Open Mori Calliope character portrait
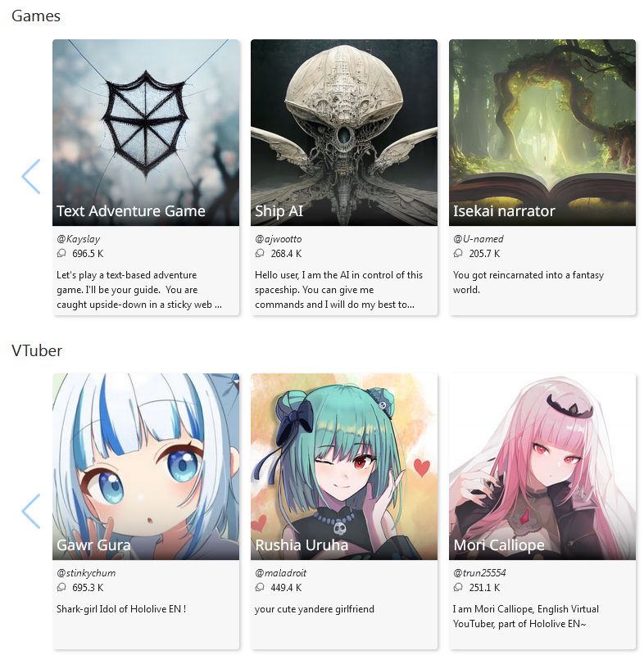The width and height of the screenshot is (644, 664). (542, 467)
